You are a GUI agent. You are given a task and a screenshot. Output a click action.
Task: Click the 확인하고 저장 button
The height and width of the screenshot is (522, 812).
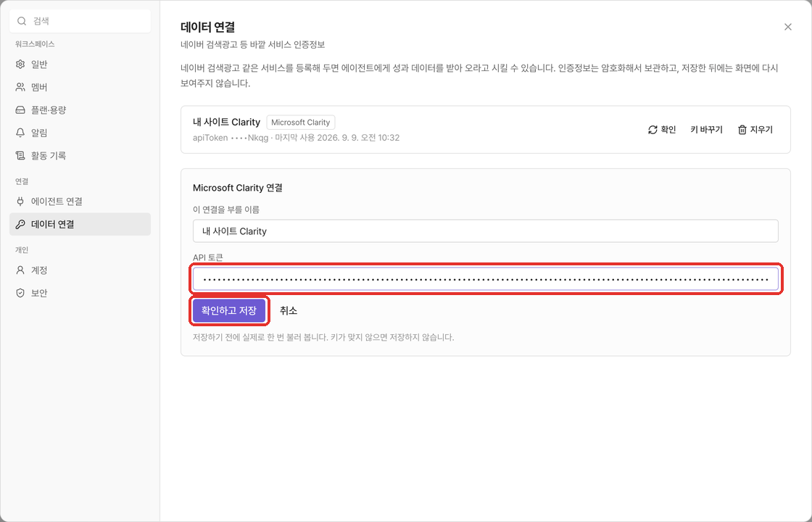coord(229,311)
